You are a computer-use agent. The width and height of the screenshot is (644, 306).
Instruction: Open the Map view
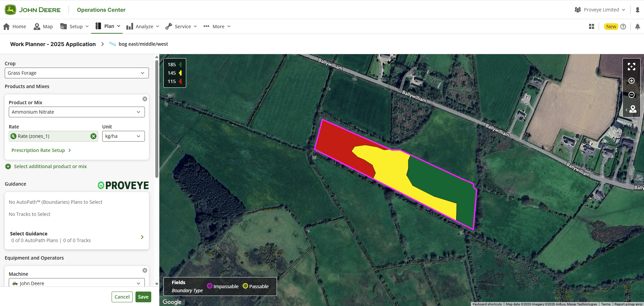coord(43,27)
